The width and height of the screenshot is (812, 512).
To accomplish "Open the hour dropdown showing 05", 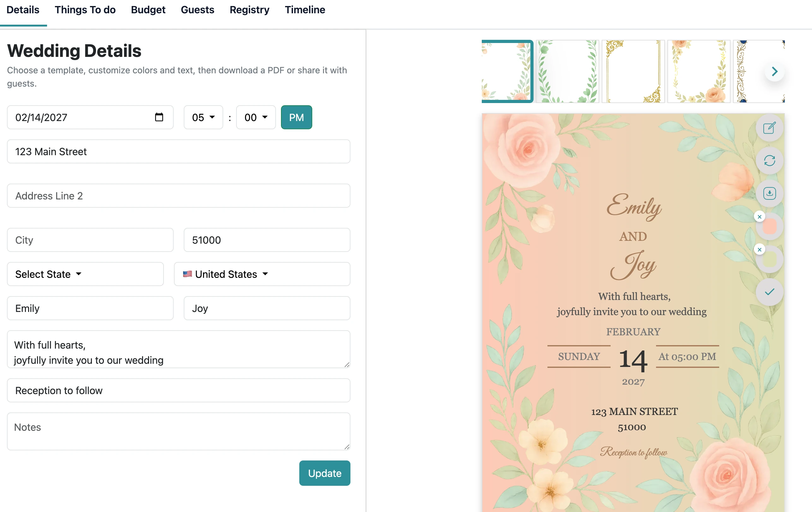I will click(203, 117).
